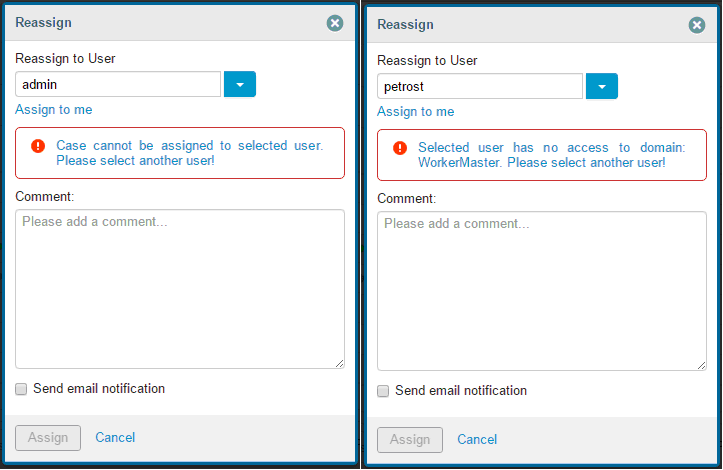
Task: Open the user dropdown next to admin
Action: (x=240, y=85)
